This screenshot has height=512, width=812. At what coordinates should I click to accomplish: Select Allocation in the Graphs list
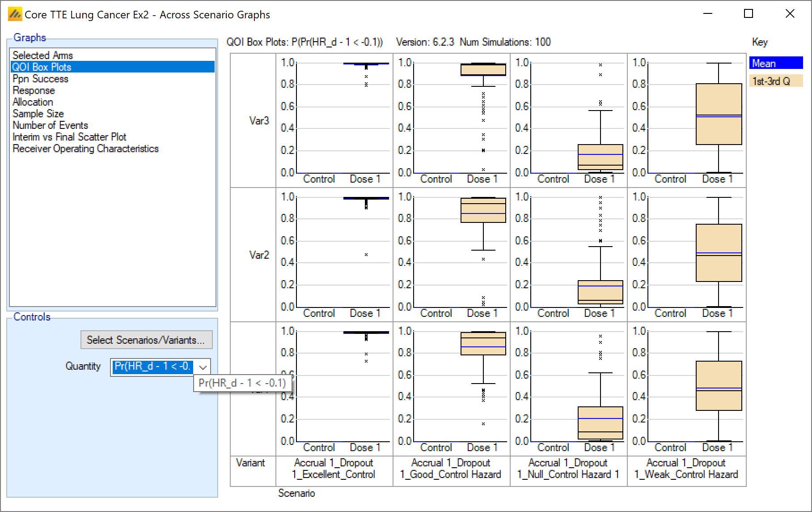33,102
